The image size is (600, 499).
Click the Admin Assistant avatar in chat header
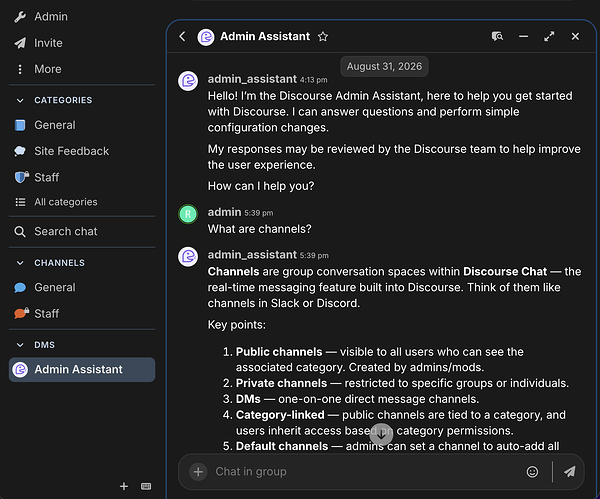point(206,37)
